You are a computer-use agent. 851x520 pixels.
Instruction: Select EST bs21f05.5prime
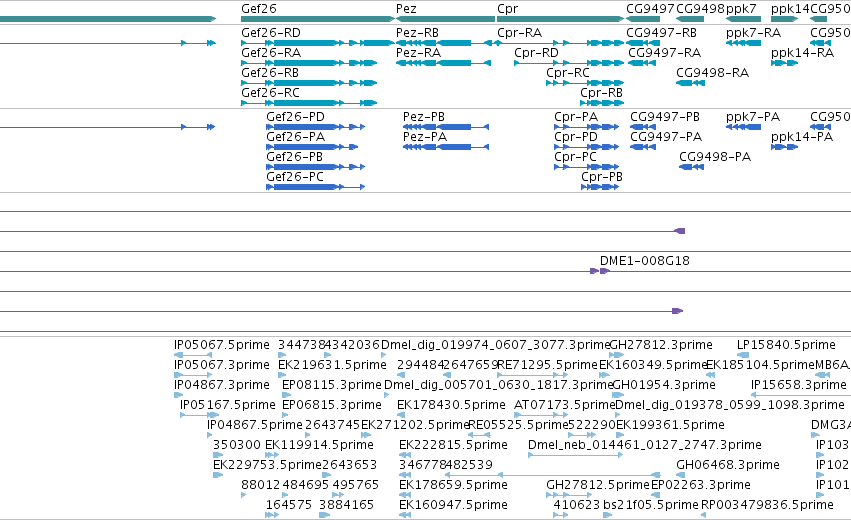(651, 505)
